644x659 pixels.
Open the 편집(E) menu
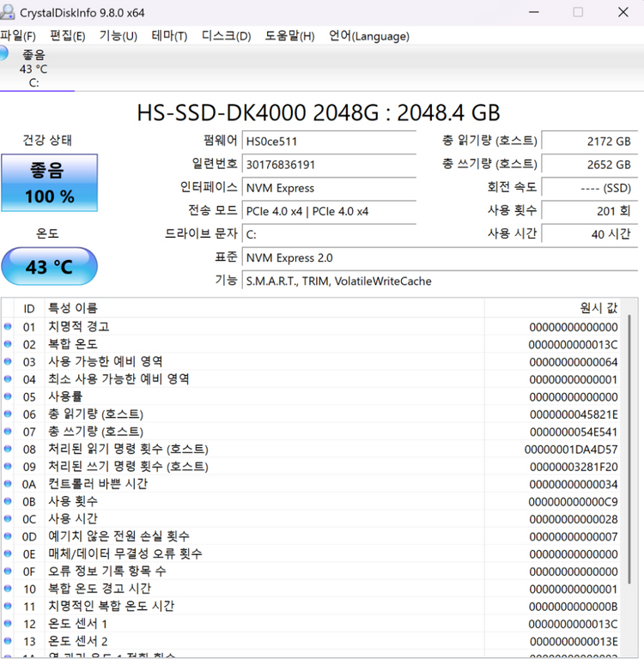67,36
